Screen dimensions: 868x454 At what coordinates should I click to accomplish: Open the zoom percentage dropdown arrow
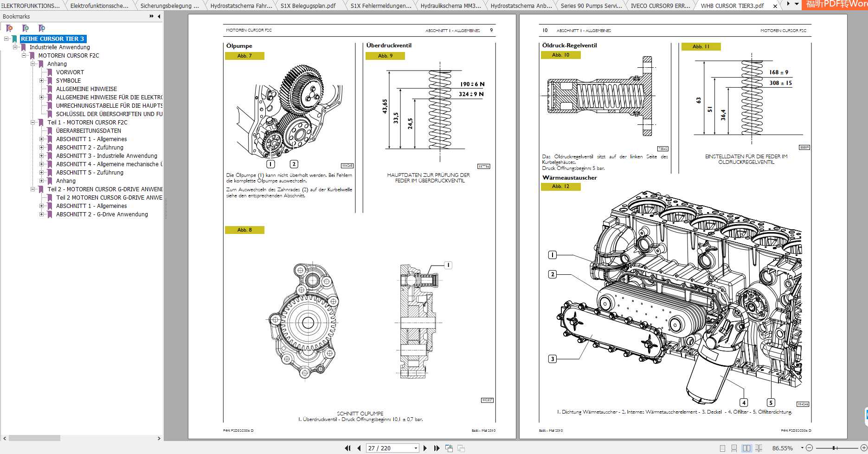pyautogui.click(x=802, y=448)
